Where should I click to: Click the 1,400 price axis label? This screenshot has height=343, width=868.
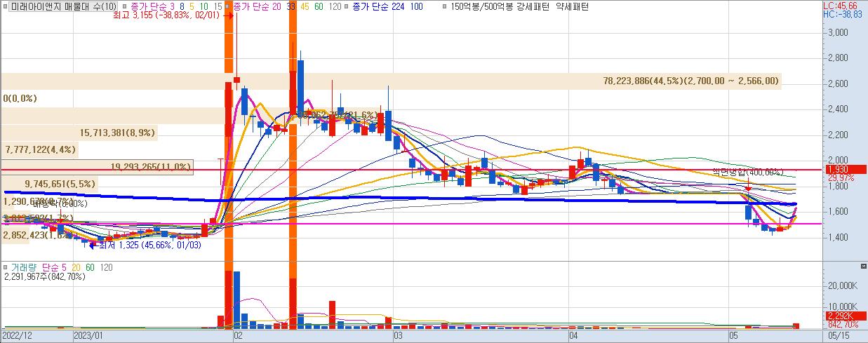838,238
